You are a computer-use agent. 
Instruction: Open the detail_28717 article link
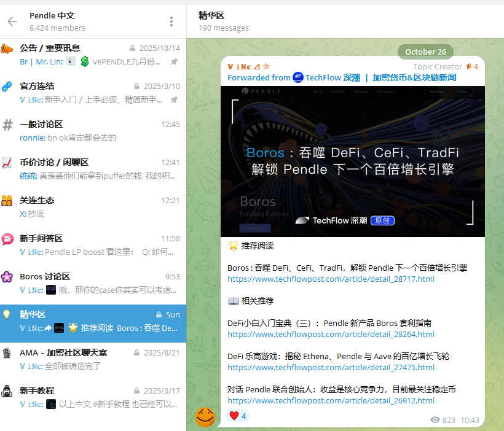pyautogui.click(x=331, y=279)
